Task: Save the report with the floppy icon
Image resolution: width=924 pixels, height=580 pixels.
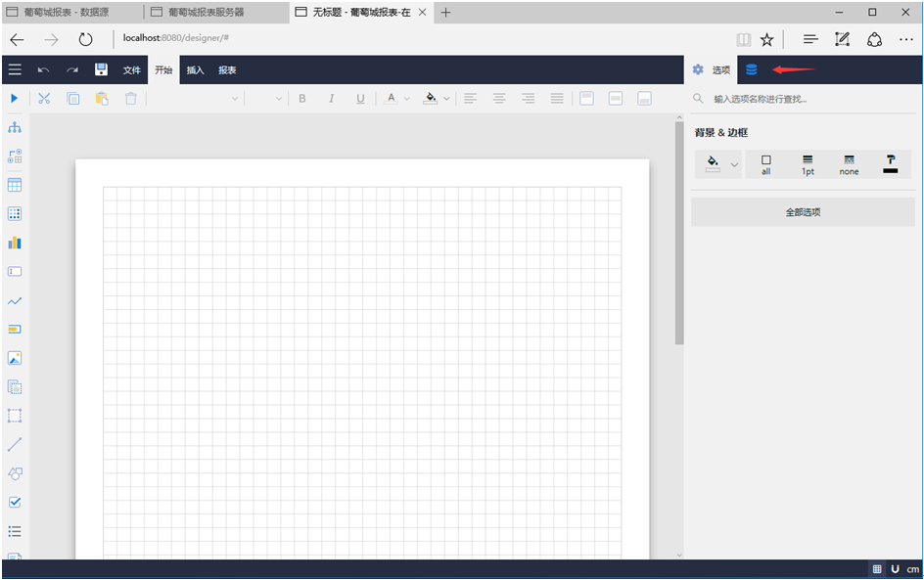Action: pos(102,69)
